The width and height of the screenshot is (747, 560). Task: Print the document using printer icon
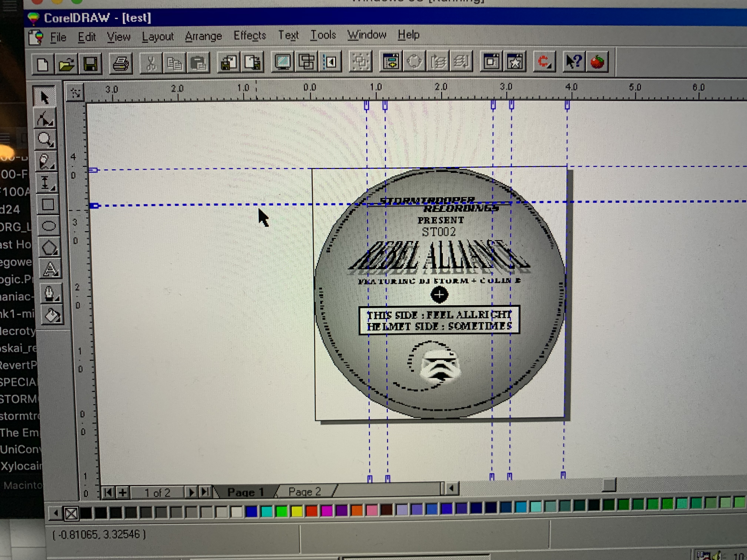click(x=121, y=64)
